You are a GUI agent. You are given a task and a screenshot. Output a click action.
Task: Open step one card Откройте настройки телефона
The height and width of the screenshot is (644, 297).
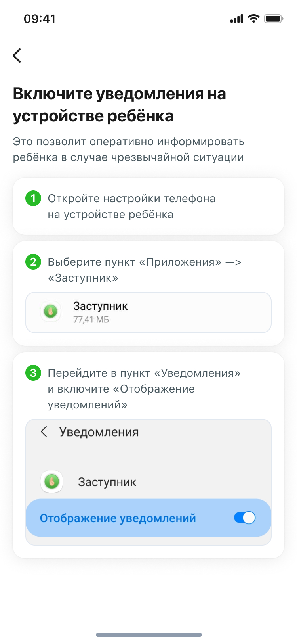pos(148,206)
